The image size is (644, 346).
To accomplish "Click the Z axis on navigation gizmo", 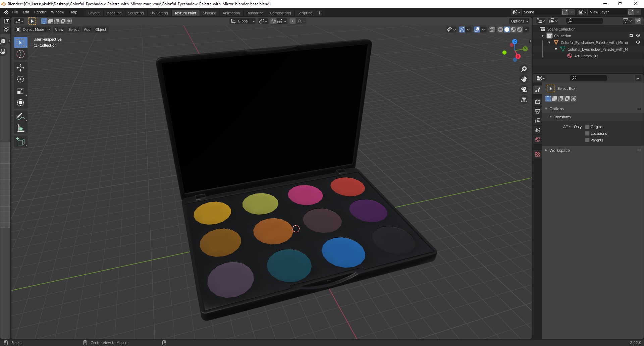I will click(x=515, y=42).
